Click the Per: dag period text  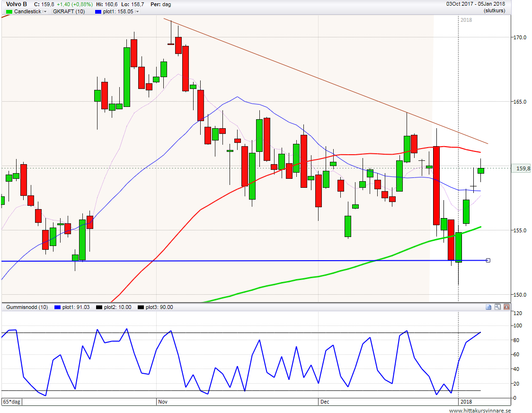click(161, 4)
